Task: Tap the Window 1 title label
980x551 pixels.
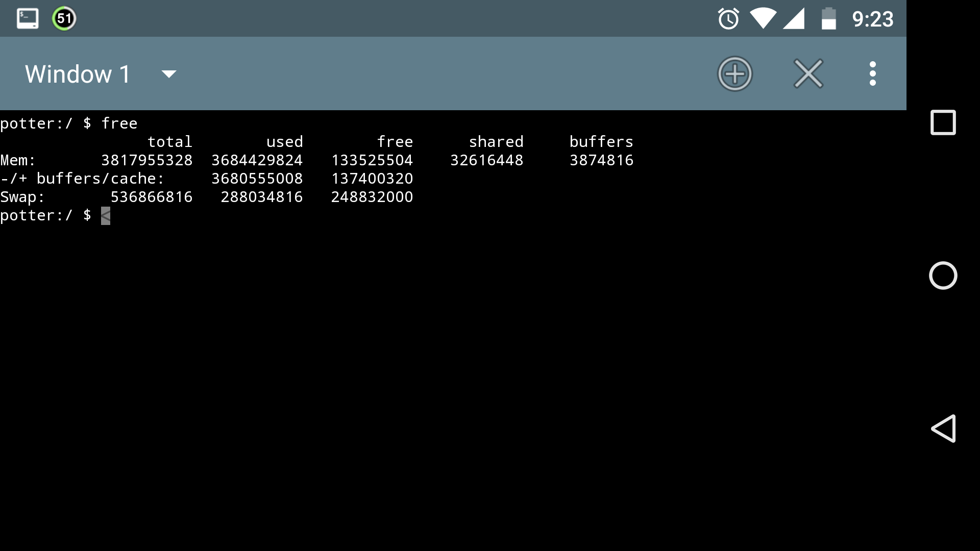Action: click(x=78, y=74)
